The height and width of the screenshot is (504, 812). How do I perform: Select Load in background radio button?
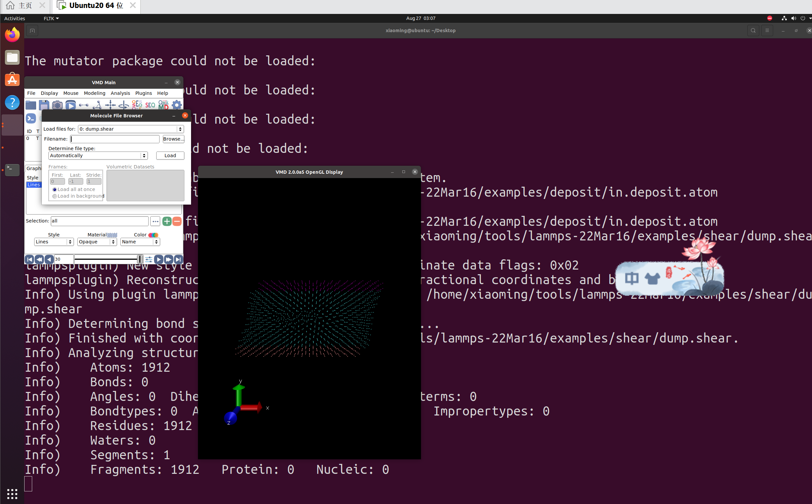[55, 196]
